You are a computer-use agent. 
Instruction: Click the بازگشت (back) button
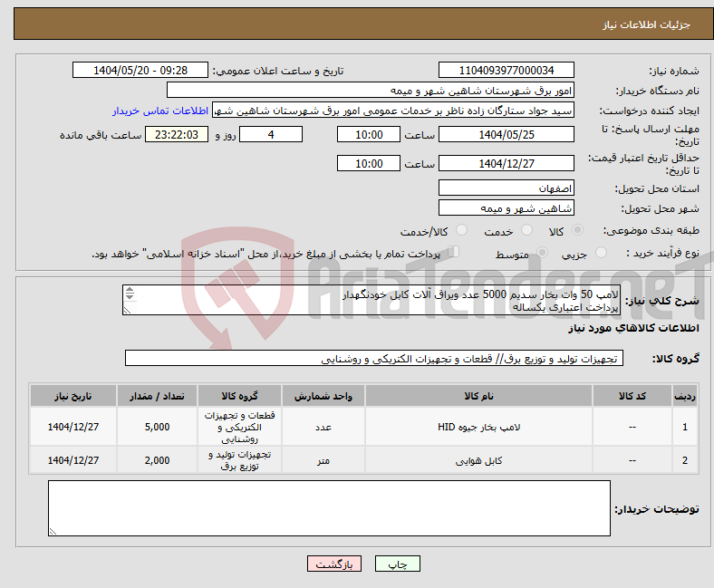[x=333, y=564]
